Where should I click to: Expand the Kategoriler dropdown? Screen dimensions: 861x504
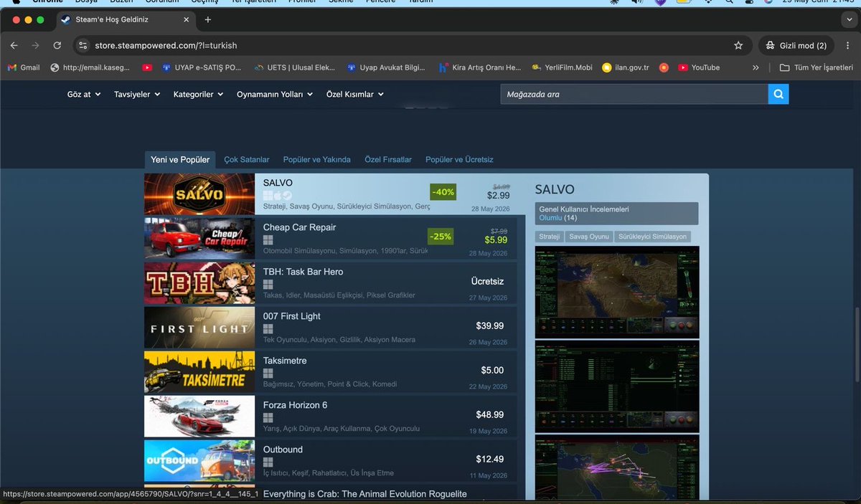point(199,94)
